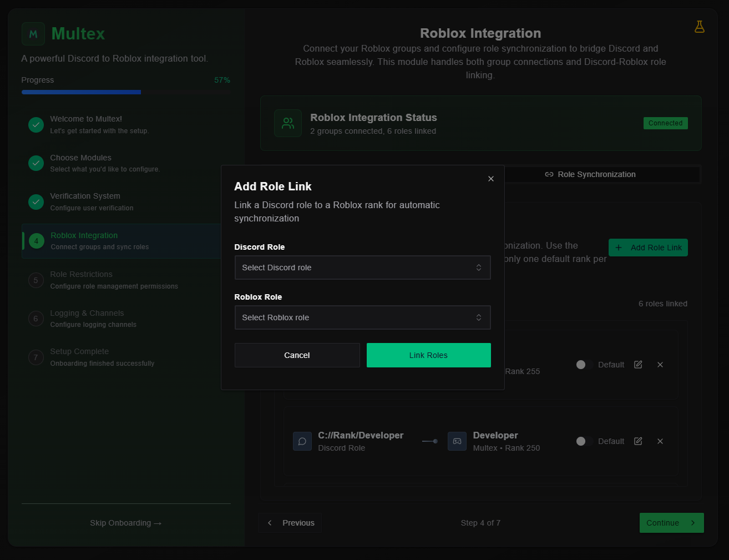Click Skip Onboarding link

coord(126,523)
